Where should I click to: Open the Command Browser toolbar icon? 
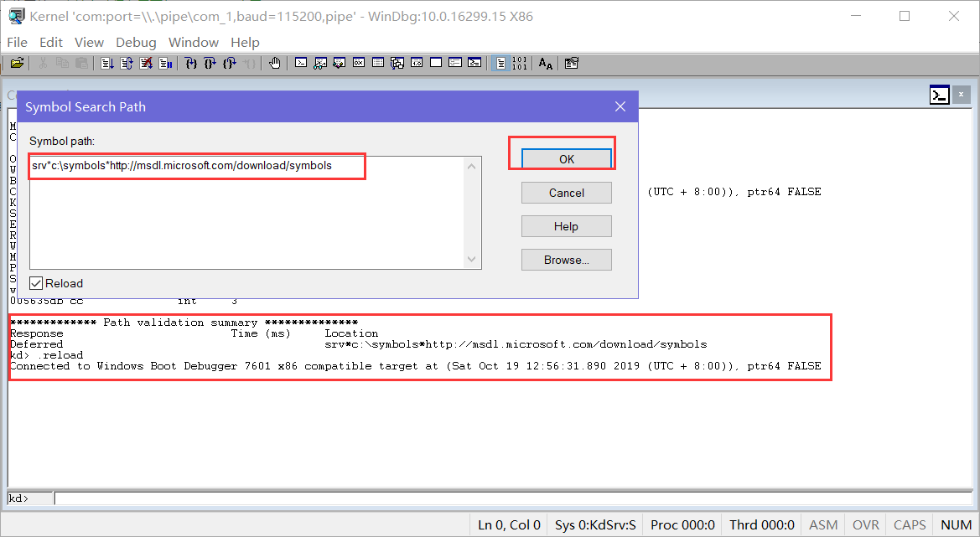(x=475, y=63)
